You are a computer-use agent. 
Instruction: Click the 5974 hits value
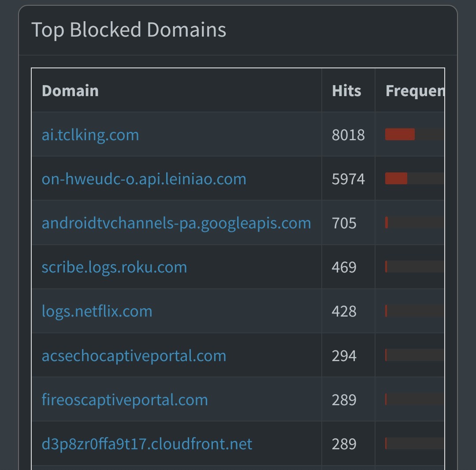348,179
